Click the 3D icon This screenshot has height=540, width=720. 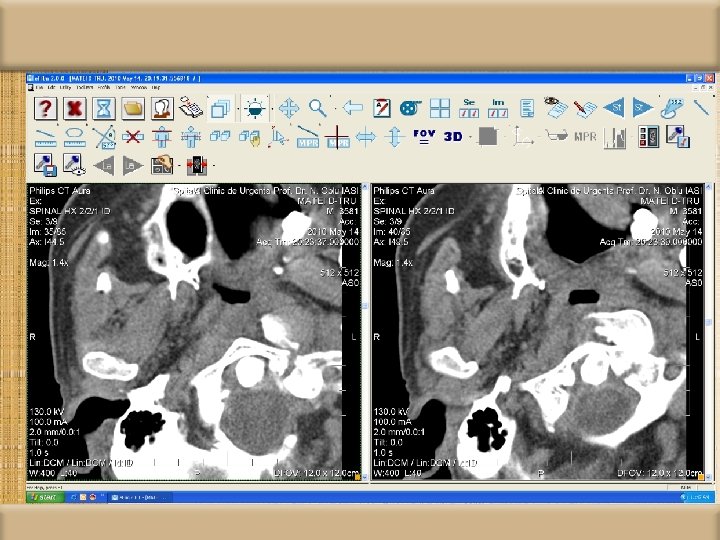[x=453, y=137]
